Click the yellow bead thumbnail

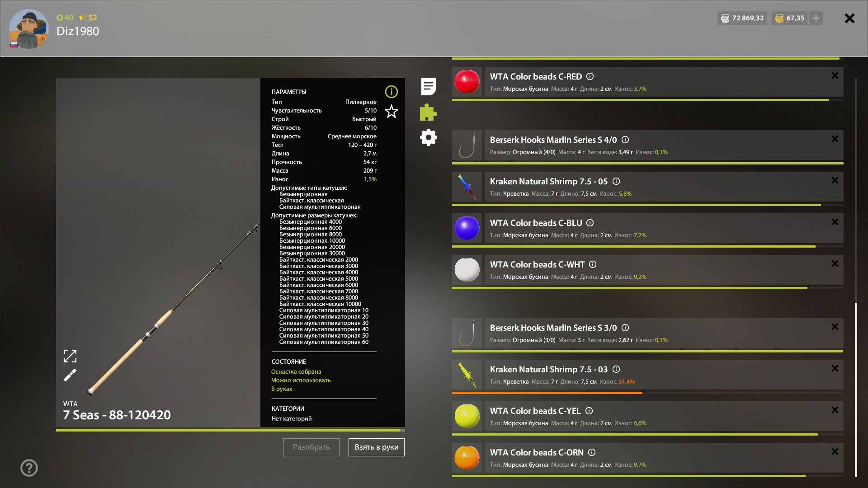(x=467, y=416)
